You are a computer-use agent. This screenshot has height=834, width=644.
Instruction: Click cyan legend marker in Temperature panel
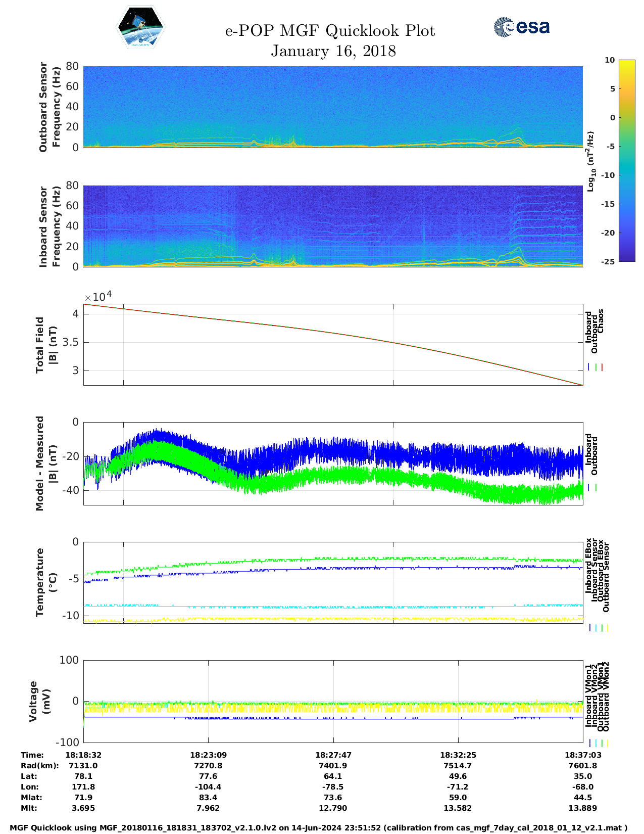[x=596, y=628]
